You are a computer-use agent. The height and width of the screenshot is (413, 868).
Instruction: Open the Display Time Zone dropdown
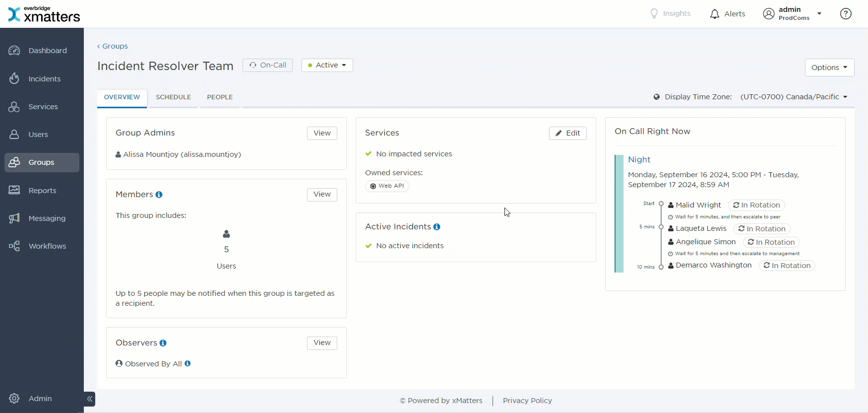pyautogui.click(x=794, y=97)
